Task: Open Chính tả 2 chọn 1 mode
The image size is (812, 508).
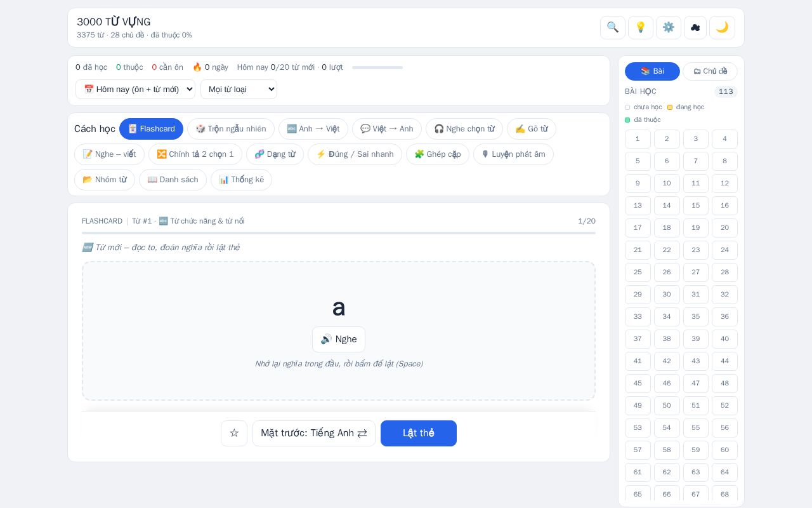Action: (x=195, y=154)
